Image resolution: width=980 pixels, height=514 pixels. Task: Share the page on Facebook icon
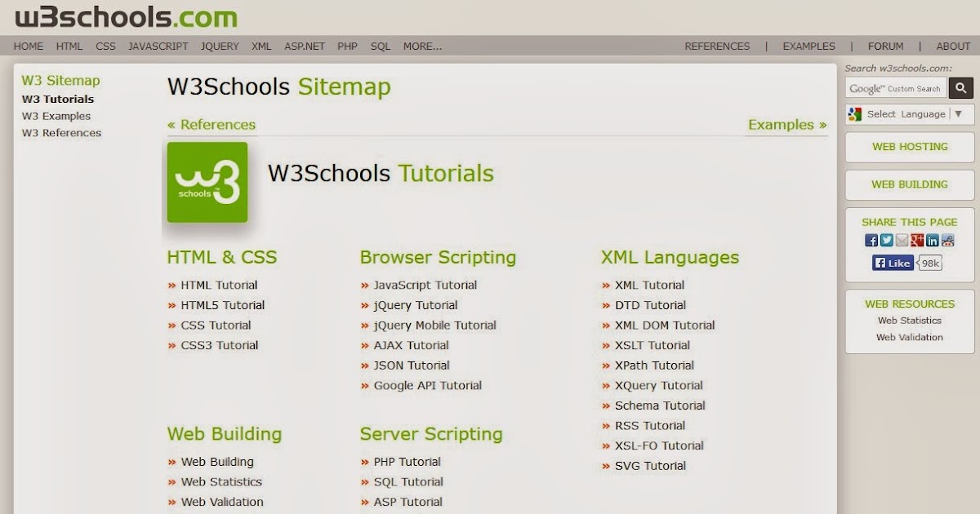871,240
